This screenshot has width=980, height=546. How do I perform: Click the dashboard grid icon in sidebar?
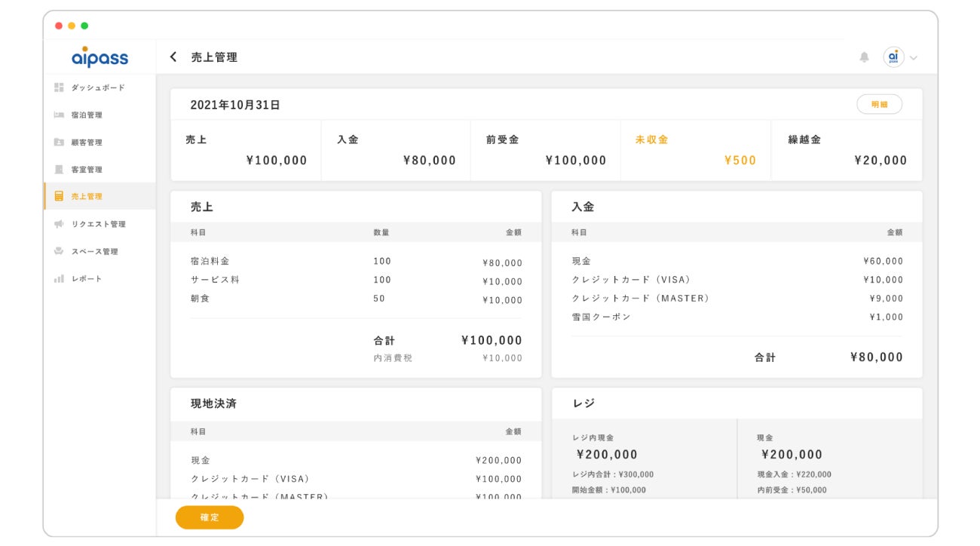pos(59,87)
